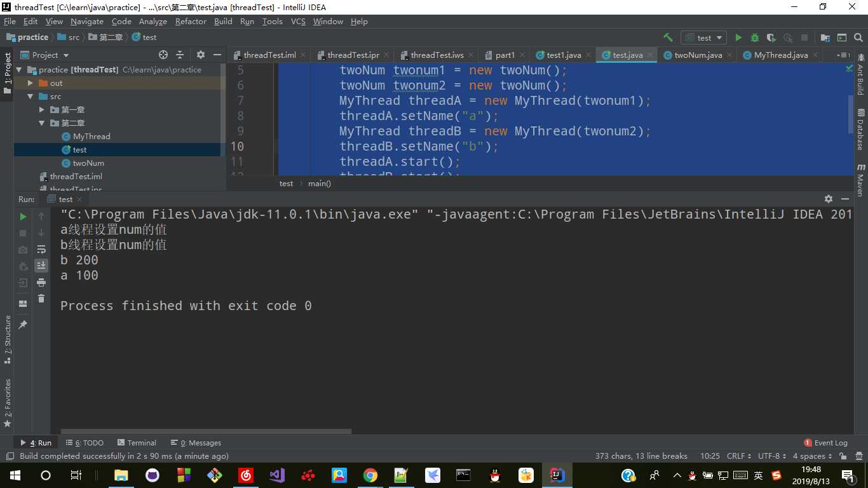The width and height of the screenshot is (868, 488).
Task: Open Project Structure dialog icon
Action: click(825, 37)
